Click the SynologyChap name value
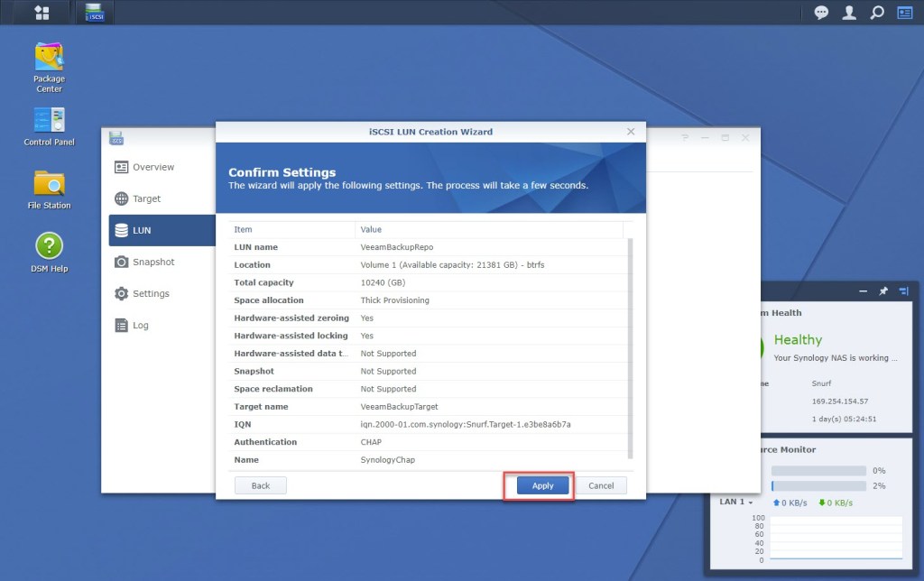This screenshot has width=924, height=581. tap(388, 459)
